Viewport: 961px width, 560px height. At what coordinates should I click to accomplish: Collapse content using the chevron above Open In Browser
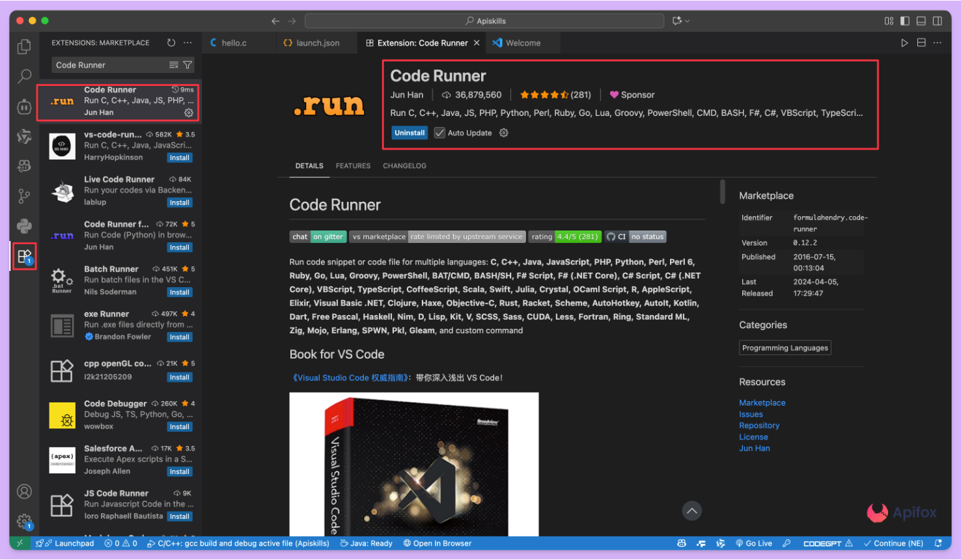click(x=692, y=511)
